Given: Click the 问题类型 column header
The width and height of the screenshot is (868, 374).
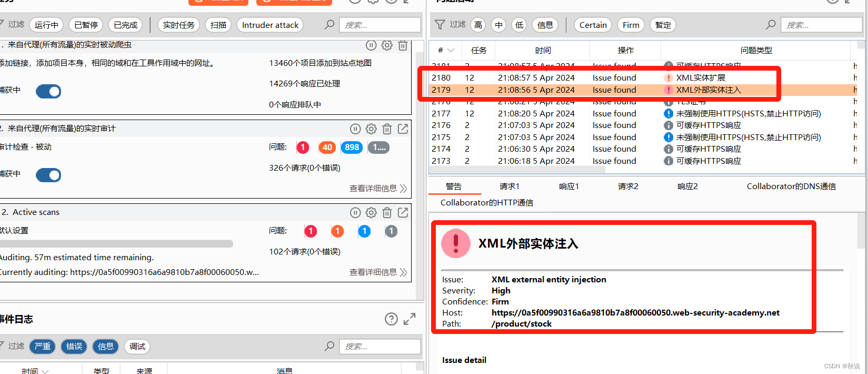Looking at the screenshot, I should click(x=756, y=50).
